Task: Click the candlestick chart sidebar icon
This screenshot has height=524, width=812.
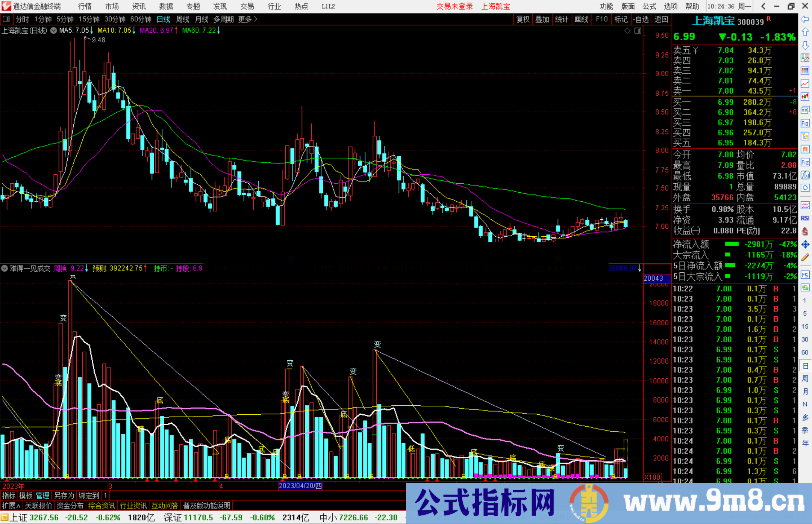Action: (805, 97)
